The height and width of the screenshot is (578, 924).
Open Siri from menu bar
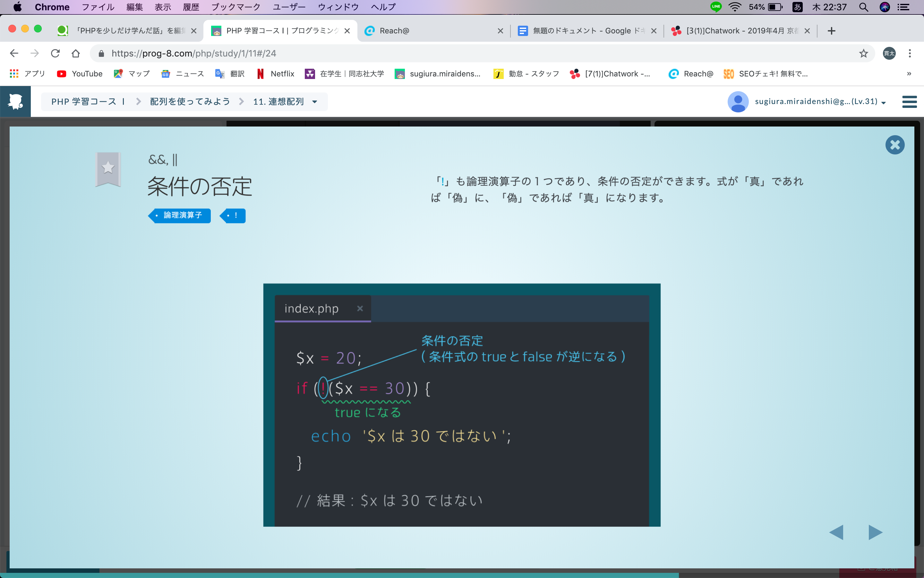(885, 7)
